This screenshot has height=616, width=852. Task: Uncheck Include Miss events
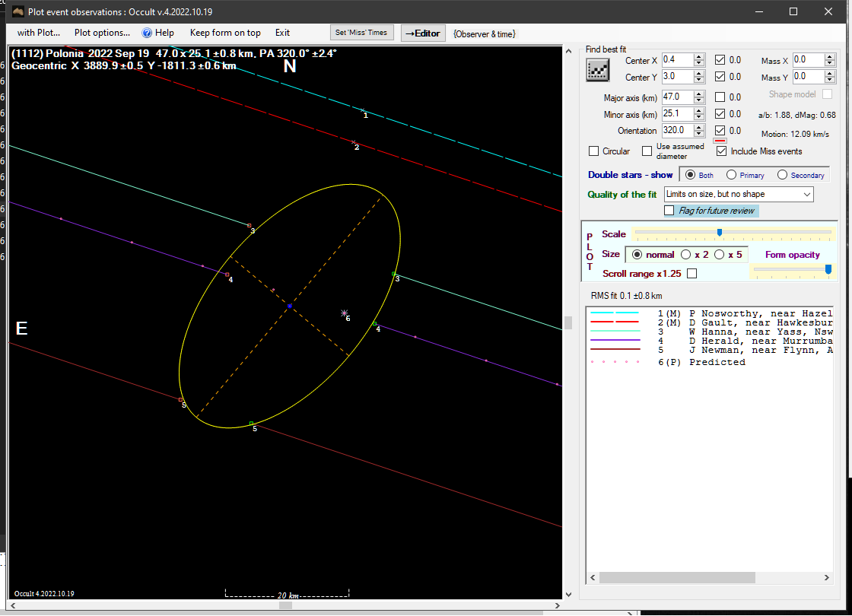point(721,151)
